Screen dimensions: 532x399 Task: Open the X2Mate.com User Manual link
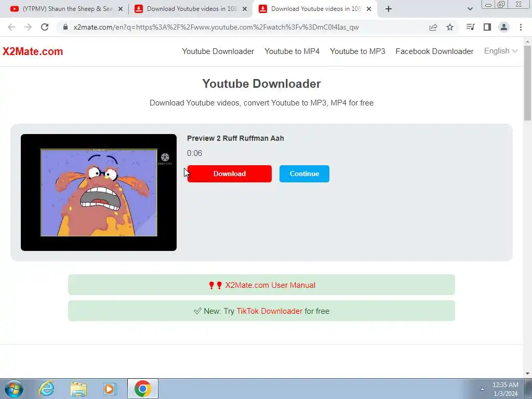[270, 285]
